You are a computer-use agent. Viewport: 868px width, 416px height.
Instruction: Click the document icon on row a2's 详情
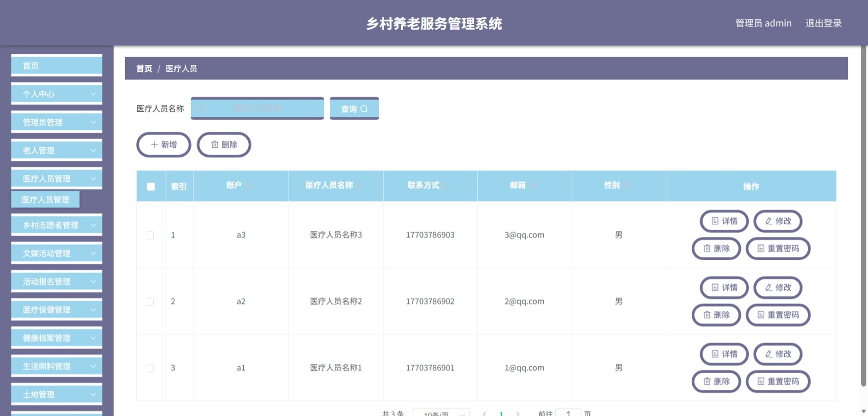click(715, 287)
